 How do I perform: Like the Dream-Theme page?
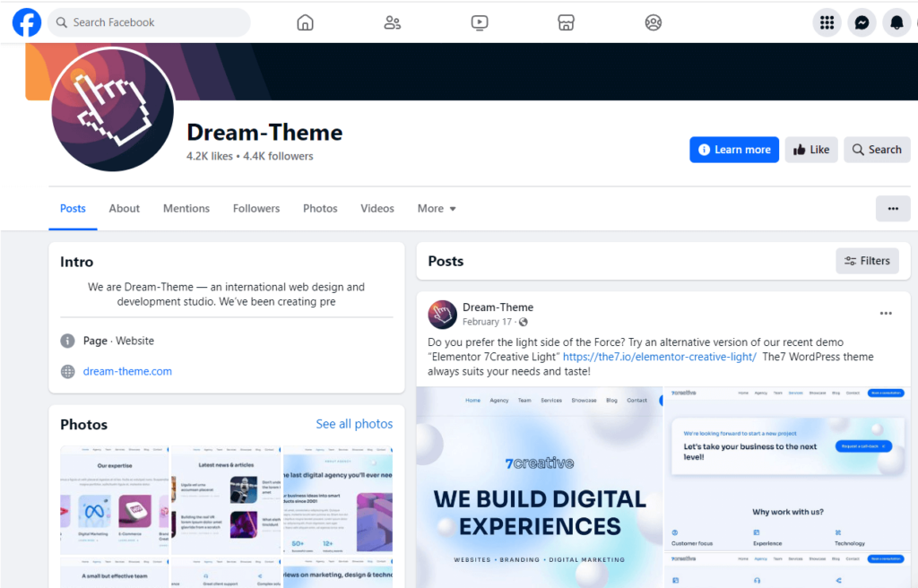(x=811, y=150)
